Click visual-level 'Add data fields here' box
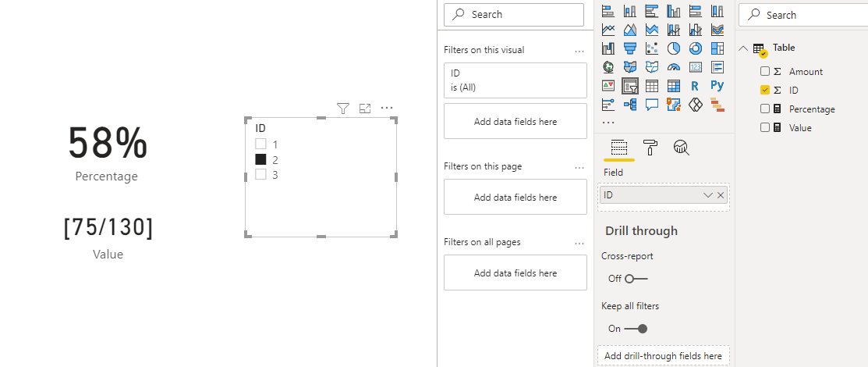 (x=515, y=121)
